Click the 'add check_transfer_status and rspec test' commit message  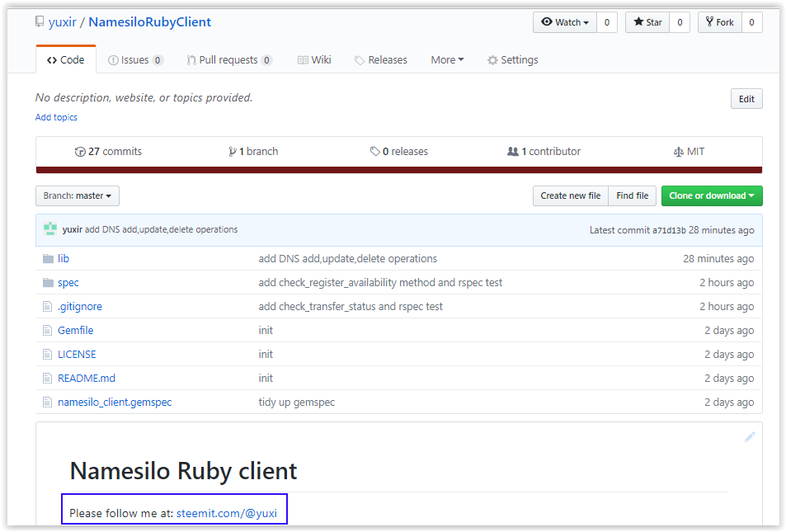351,306
